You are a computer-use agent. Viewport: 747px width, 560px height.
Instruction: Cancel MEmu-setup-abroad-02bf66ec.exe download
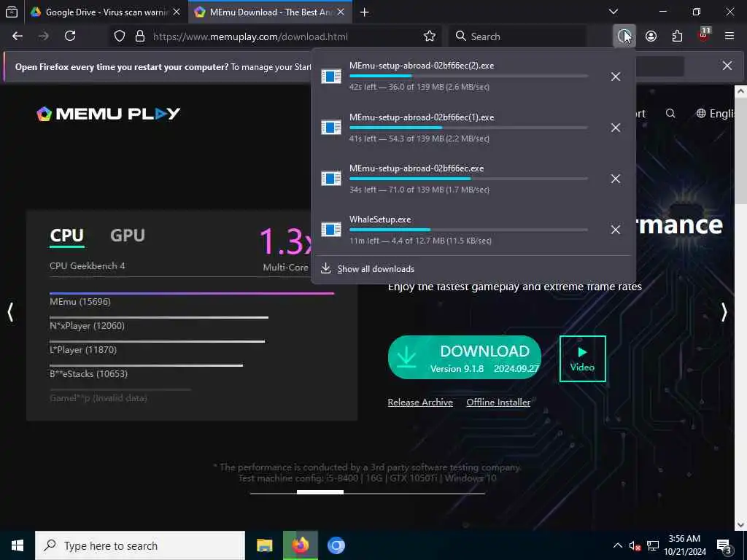tap(616, 179)
